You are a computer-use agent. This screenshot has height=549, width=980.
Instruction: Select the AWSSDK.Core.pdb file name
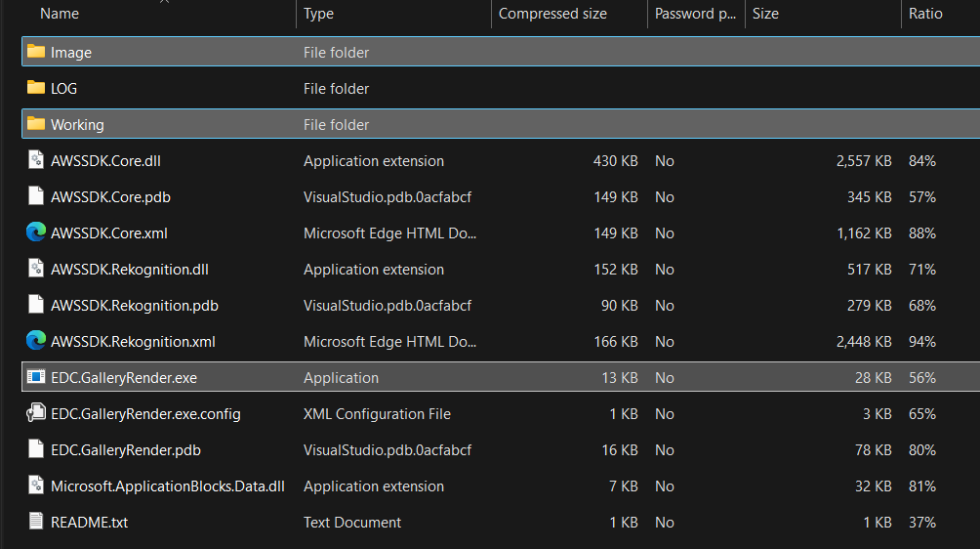(x=110, y=197)
